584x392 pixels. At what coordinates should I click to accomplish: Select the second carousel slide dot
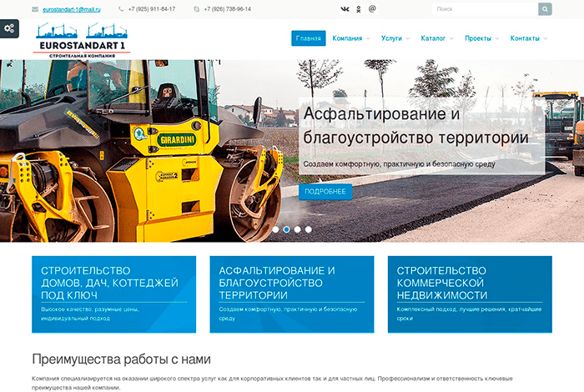pyautogui.click(x=286, y=229)
